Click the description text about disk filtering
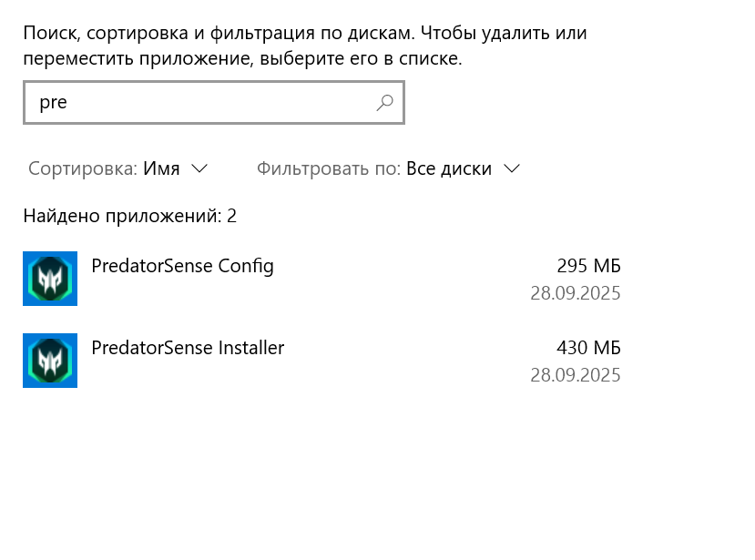The image size is (755, 560). click(305, 46)
